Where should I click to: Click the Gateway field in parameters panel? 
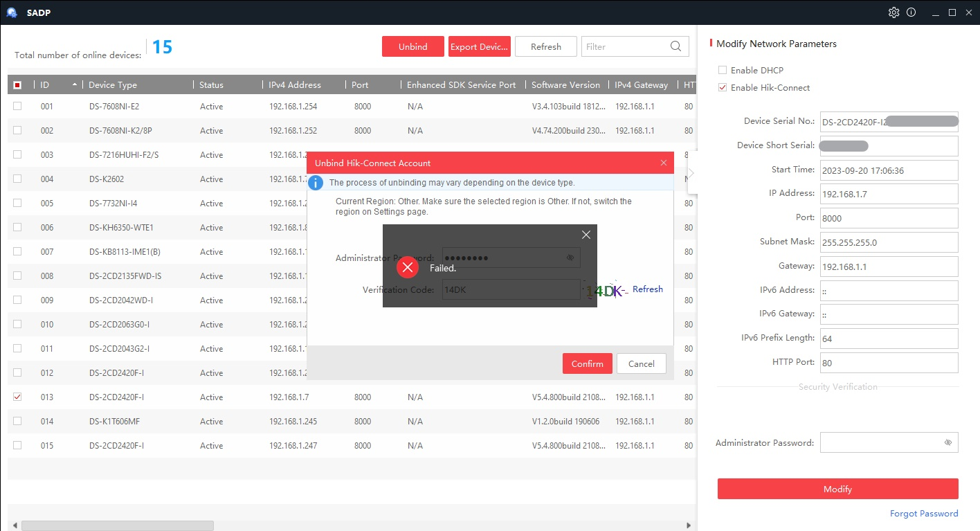889,267
